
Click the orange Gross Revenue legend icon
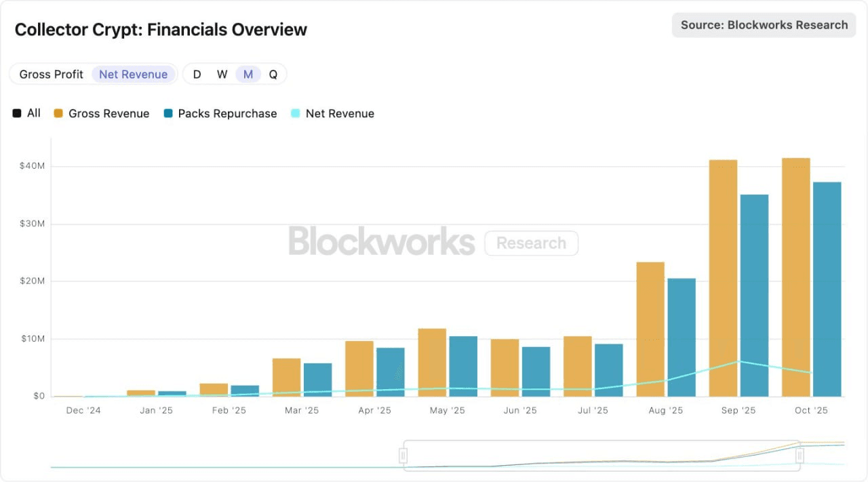[x=58, y=113]
